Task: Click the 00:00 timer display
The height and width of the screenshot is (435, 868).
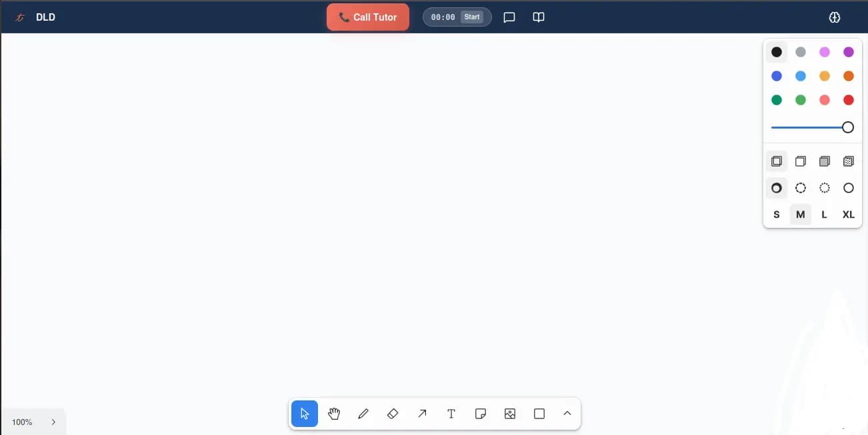Action: point(443,17)
